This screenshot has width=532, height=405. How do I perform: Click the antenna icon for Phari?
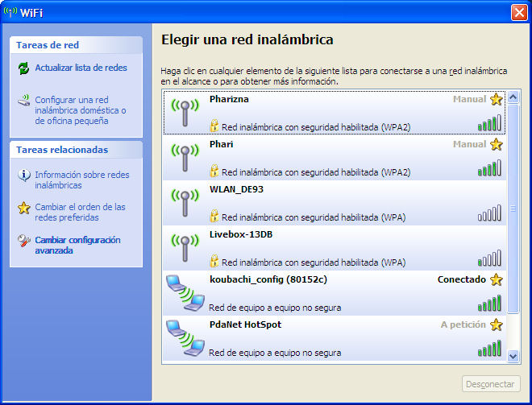185,158
